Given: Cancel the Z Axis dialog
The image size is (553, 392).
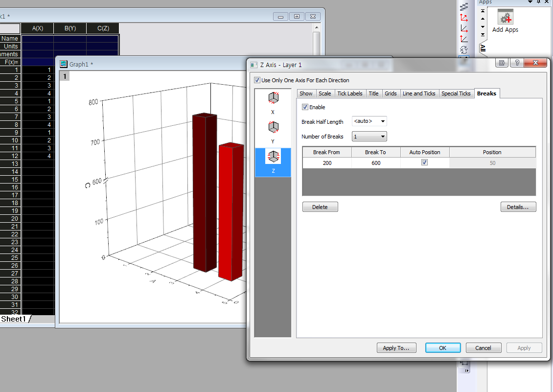Looking at the screenshot, I should (483, 348).
